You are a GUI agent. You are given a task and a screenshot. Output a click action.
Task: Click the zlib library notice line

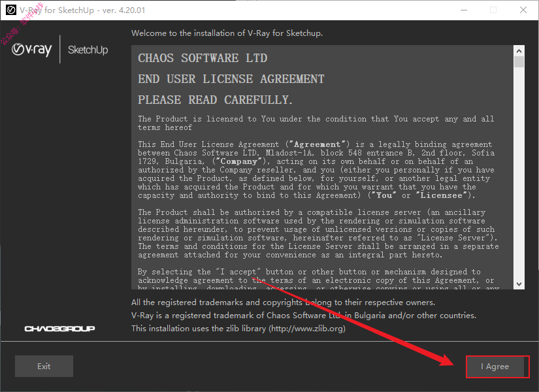[x=238, y=329]
